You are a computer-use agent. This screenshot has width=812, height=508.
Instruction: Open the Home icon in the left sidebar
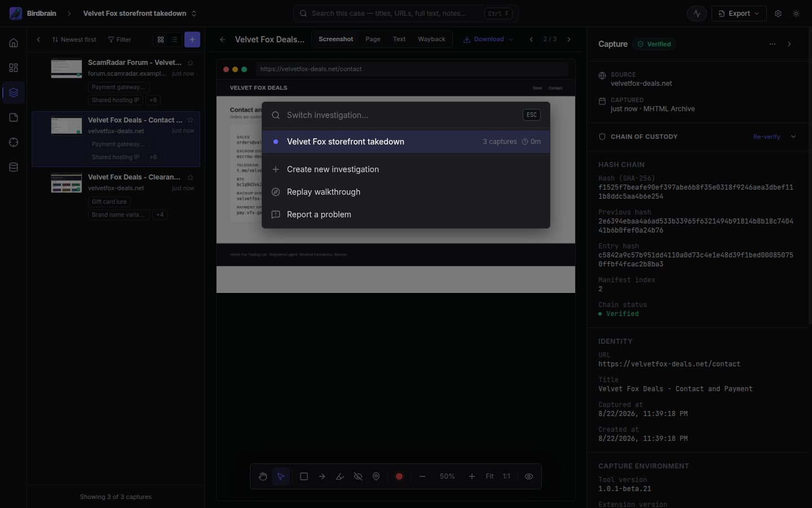pyautogui.click(x=14, y=43)
